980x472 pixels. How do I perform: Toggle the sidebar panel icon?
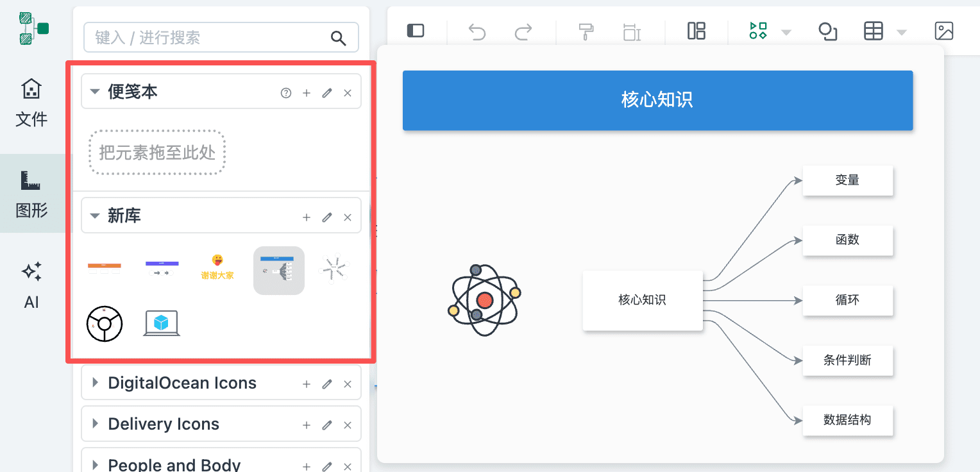tap(416, 31)
